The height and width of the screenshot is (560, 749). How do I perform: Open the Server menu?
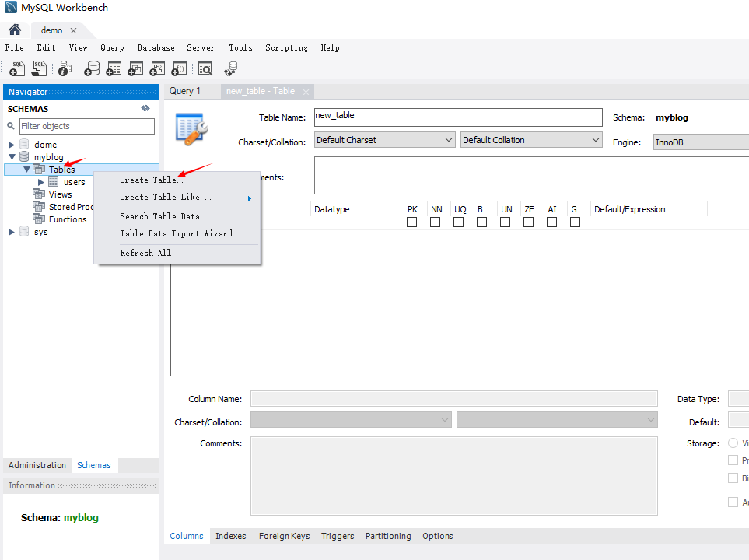click(x=201, y=47)
